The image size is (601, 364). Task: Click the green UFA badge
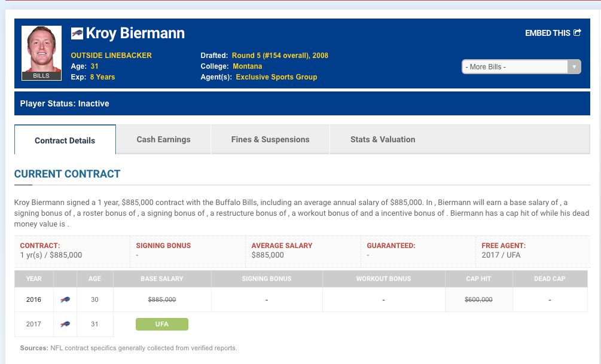[x=162, y=324]
